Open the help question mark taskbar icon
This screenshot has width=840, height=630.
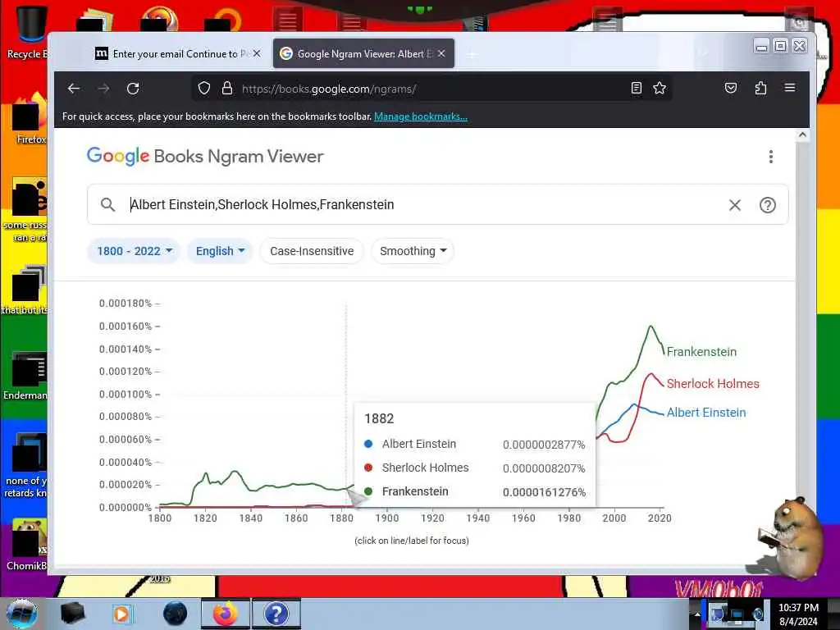point(276,614)
